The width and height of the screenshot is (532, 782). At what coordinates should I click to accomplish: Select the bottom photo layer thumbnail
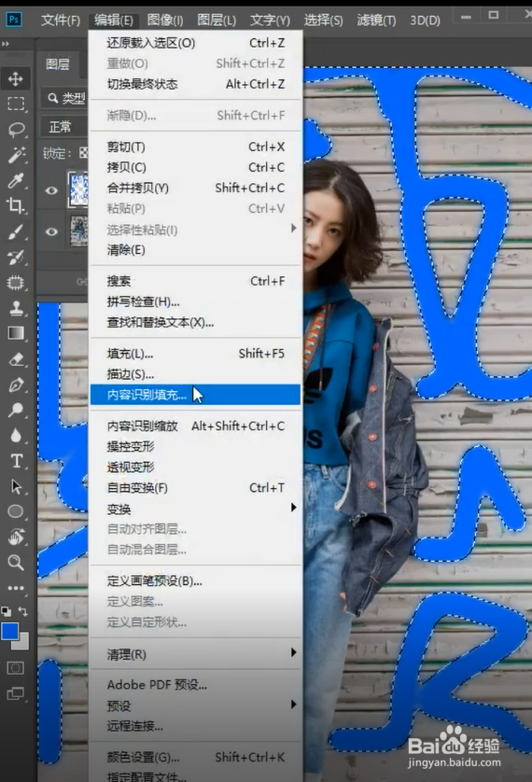point(78,230)
